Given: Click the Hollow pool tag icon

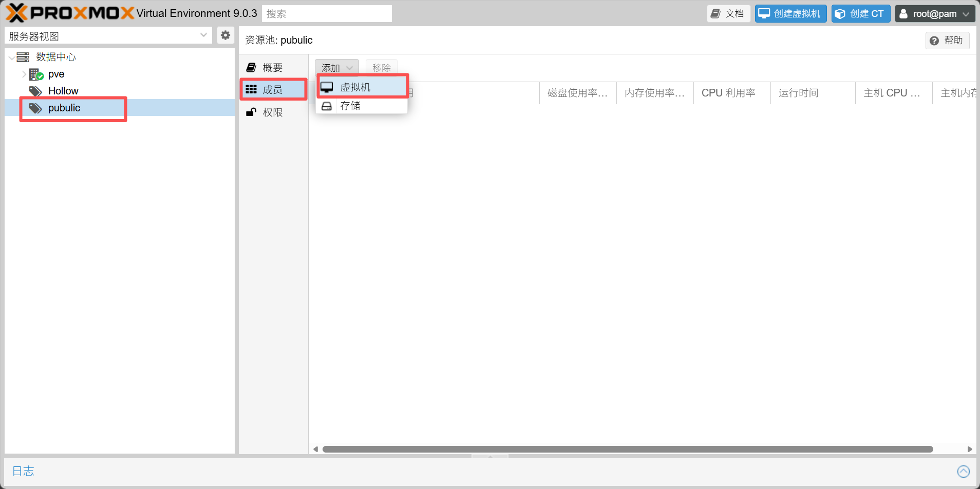Looking at the screenshot, I should click(35, 91).
